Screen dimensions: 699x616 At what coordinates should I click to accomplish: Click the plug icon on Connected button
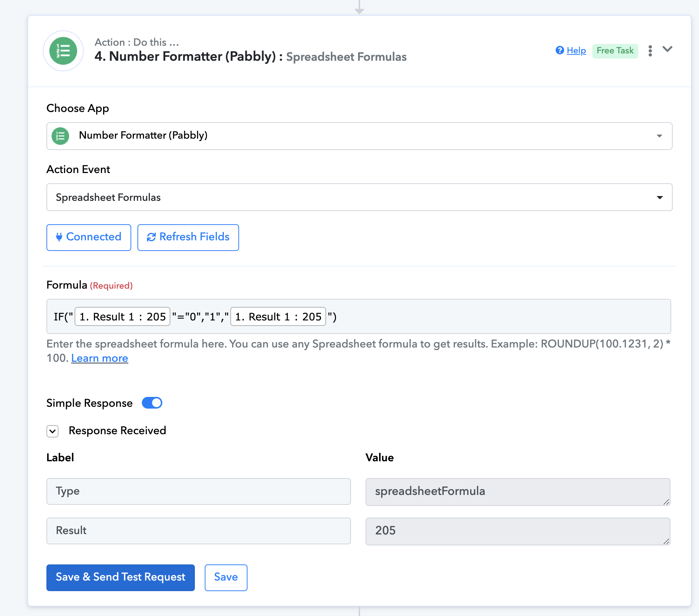click(x=59, y=237)
